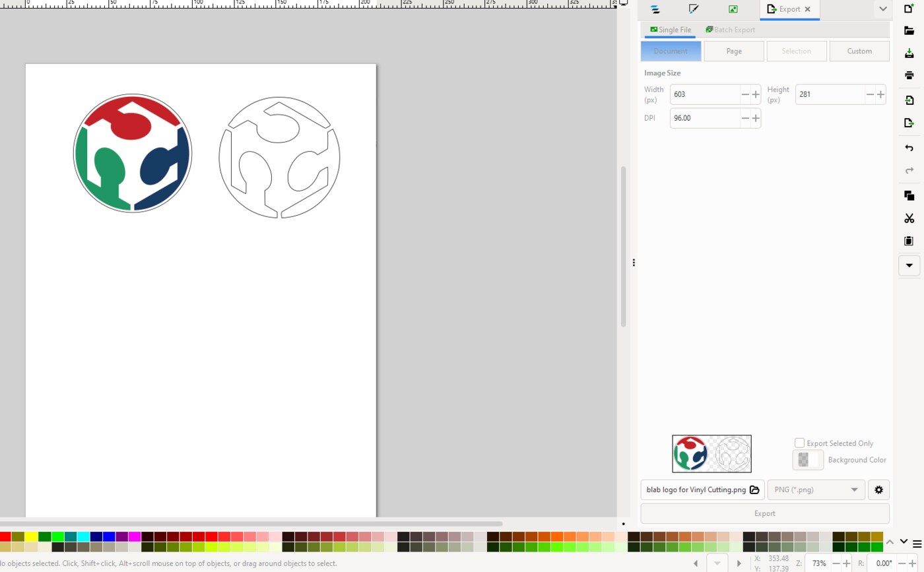Select the colored logo on canvas

pyautogui.click(x=132, y=153)
